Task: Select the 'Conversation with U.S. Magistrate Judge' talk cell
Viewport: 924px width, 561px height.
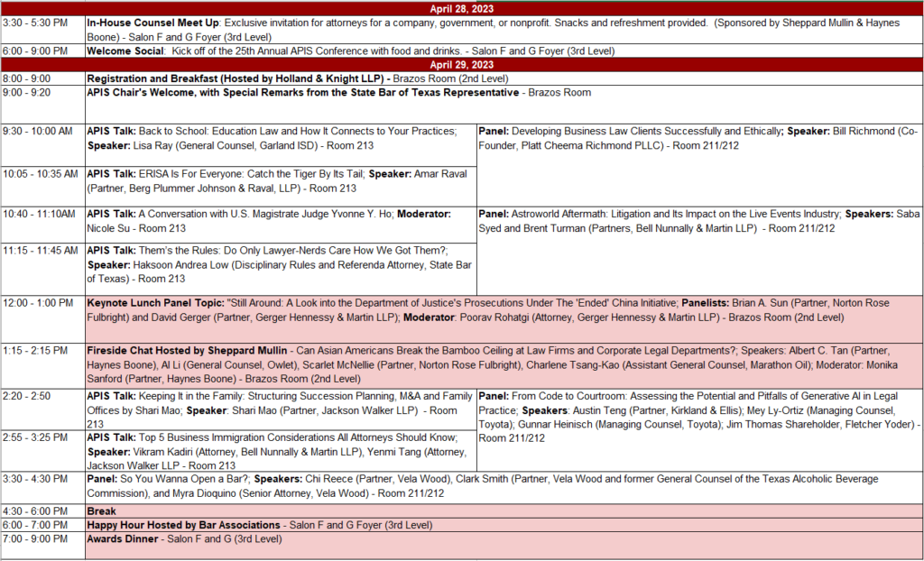Action: [282, 225]
